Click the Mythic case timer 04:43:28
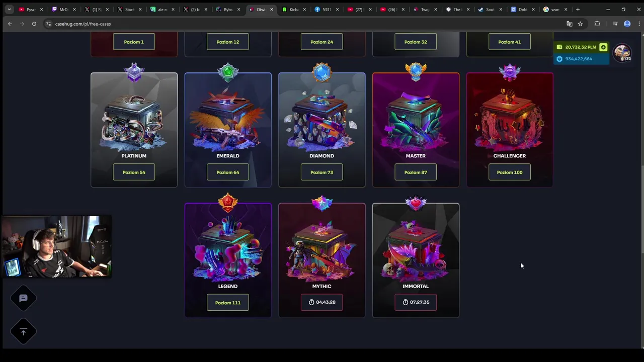Viewport: 644px width, 362px height. coord(322,302)
